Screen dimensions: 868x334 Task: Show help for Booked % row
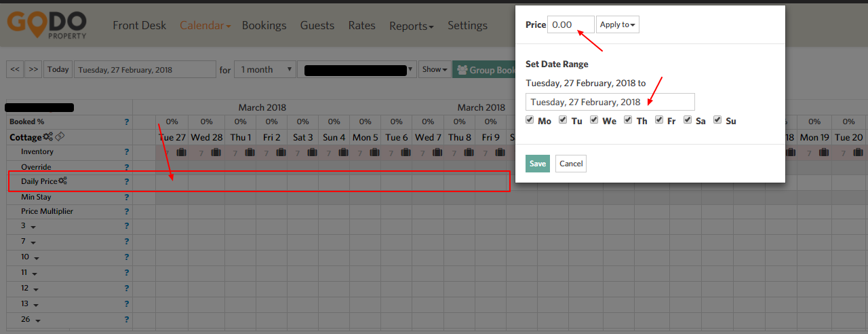pos(126,122)
